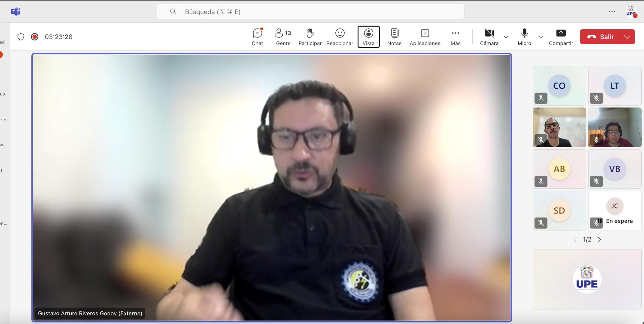644x324 pixels.
Task: Click the Búsqueda search field
Action: pyautogui.click(x=310, y=12)
